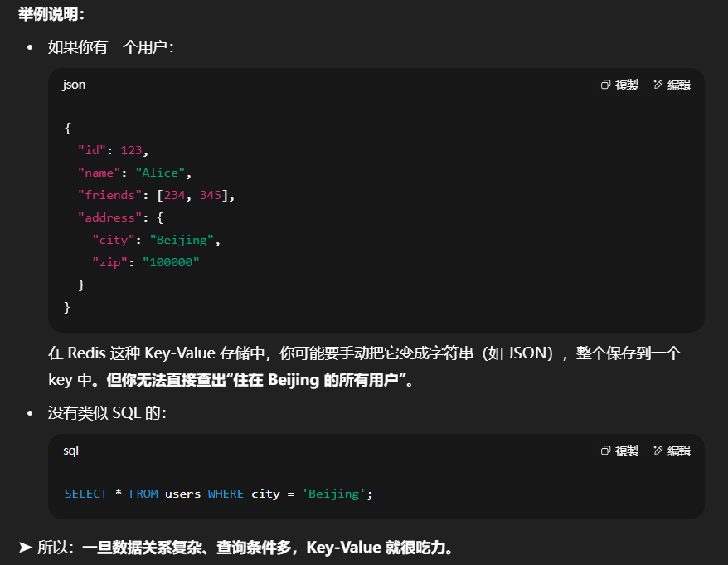Click the sql language label
Screen dimensions: 728x565
click(x=70, y=451)
